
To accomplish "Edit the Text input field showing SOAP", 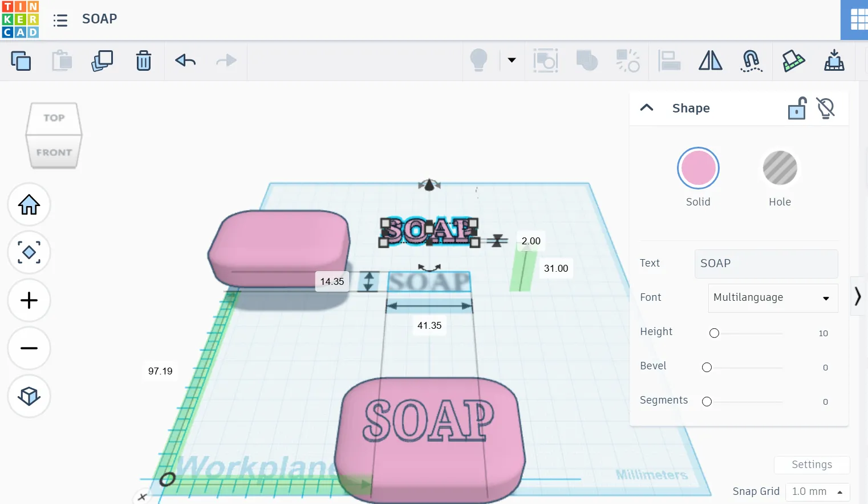I will (766, 264).
